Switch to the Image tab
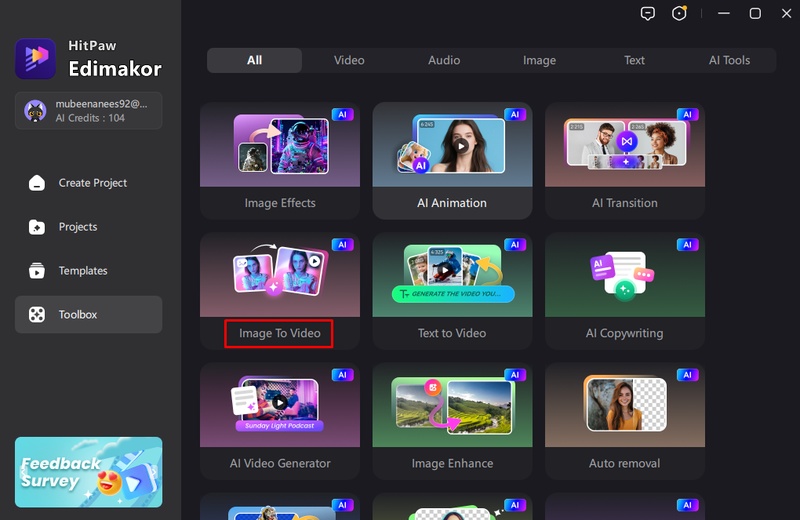The width and height of the screenshot is (800, 520). pos(539,60)
